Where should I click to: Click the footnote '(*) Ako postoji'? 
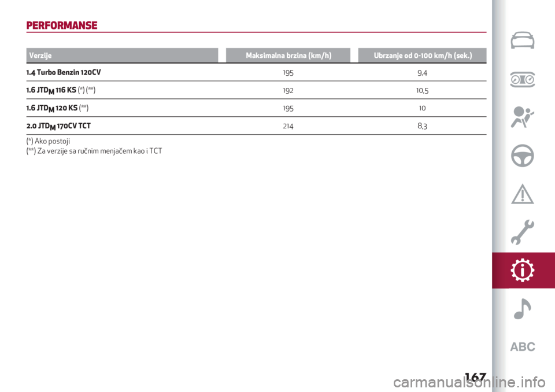(48, 141)
